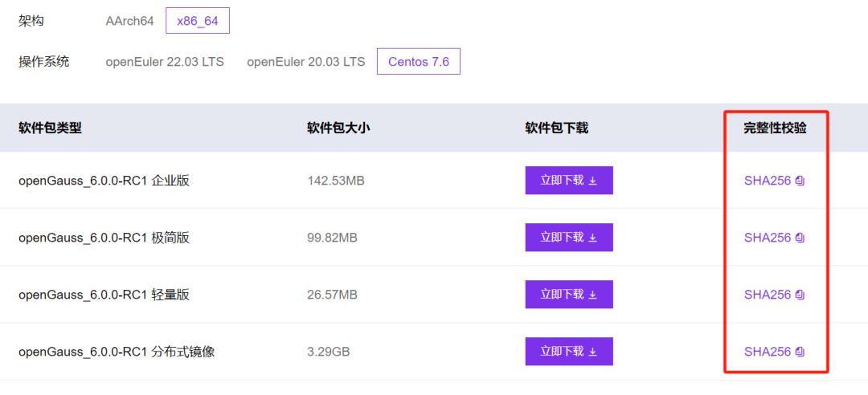Viewport: 868px width, 395px height.
Task: Click the openGauss_6.0.0-RC1 企业版 package name
Action: pyautogui.click(x=104, y=181)
